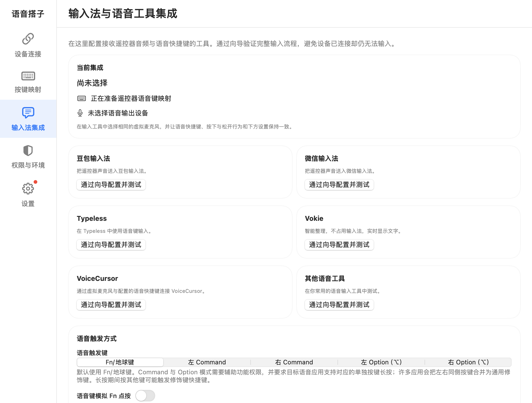Screen dimensions: 532x403
Task: Start 其他语音工具 通过向导配置并测试 wizard
Action: pos(339,305)
